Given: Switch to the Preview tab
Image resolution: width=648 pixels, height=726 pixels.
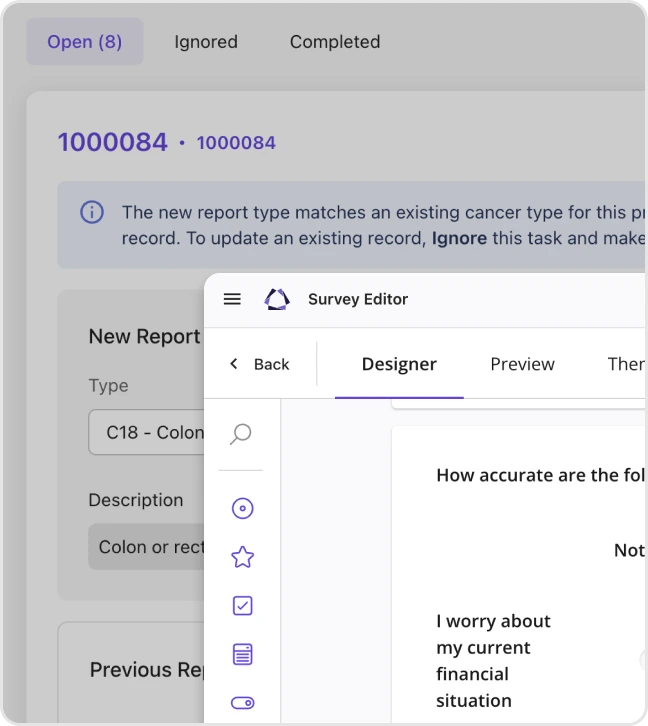Looking at the screenshot, I should tap(522, 364).
